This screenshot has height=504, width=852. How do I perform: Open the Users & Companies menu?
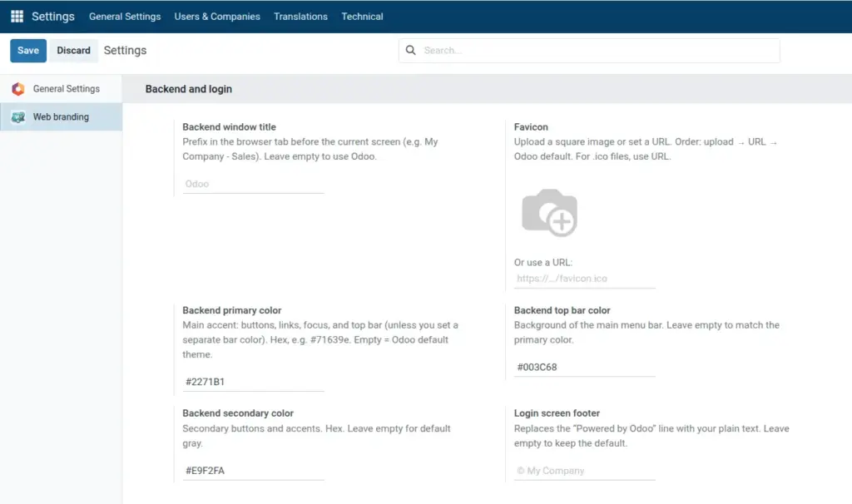pos(217,17)
